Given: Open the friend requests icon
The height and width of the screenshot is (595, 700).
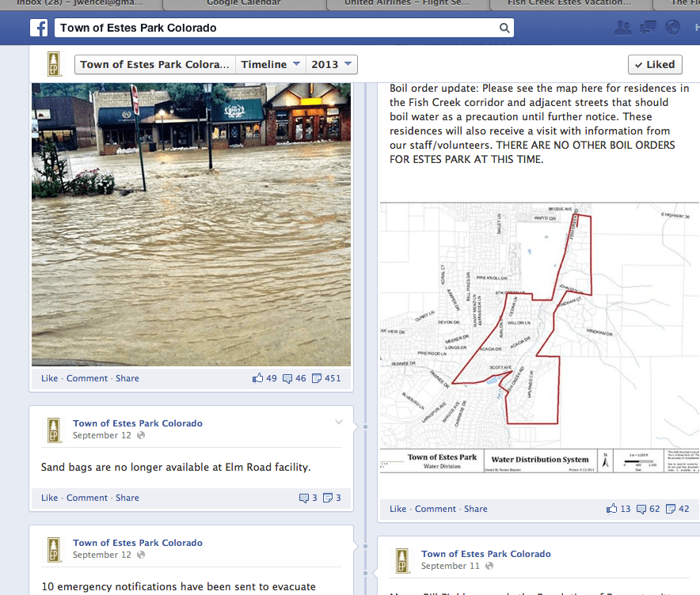Looking at the screenshot, I should pyautogui.click(x=623, y=28).
